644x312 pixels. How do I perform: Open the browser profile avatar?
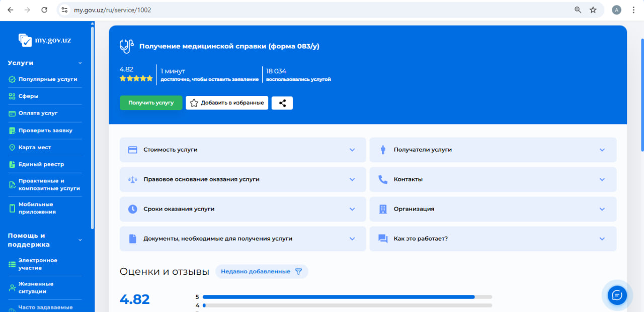pyautogui.click(x=616, y=10)
